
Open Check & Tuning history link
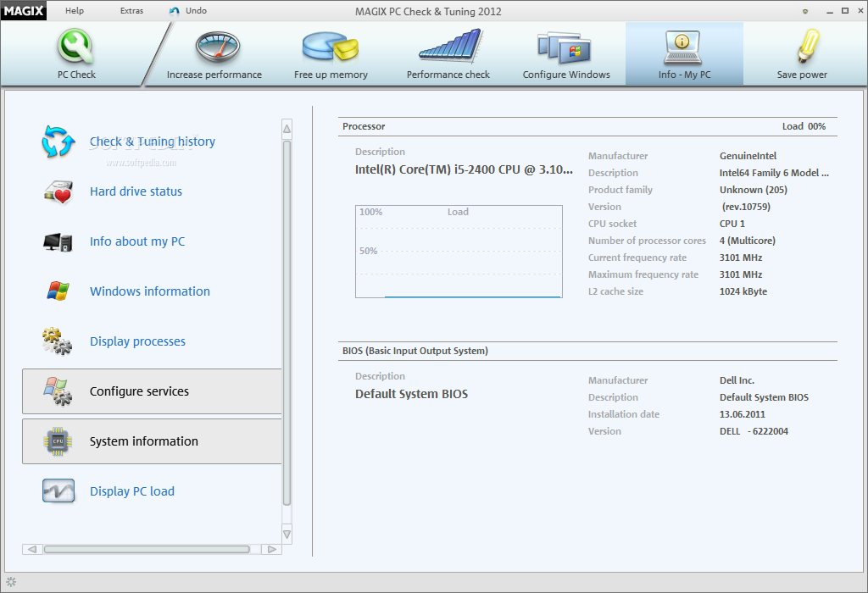click(x=153, y=141)
